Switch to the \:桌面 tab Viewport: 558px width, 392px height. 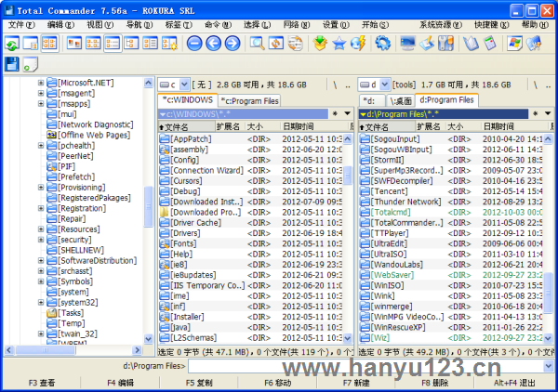click(x=400, y=101)
